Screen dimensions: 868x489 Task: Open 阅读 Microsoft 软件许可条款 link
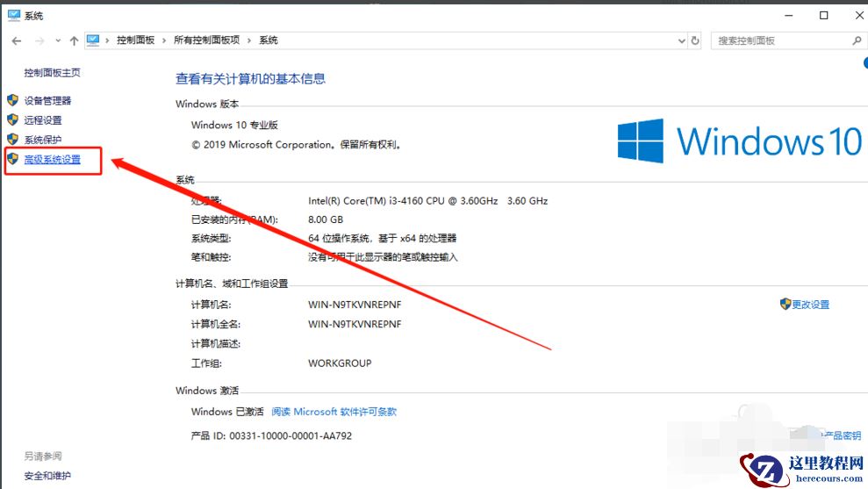point(334,412)
